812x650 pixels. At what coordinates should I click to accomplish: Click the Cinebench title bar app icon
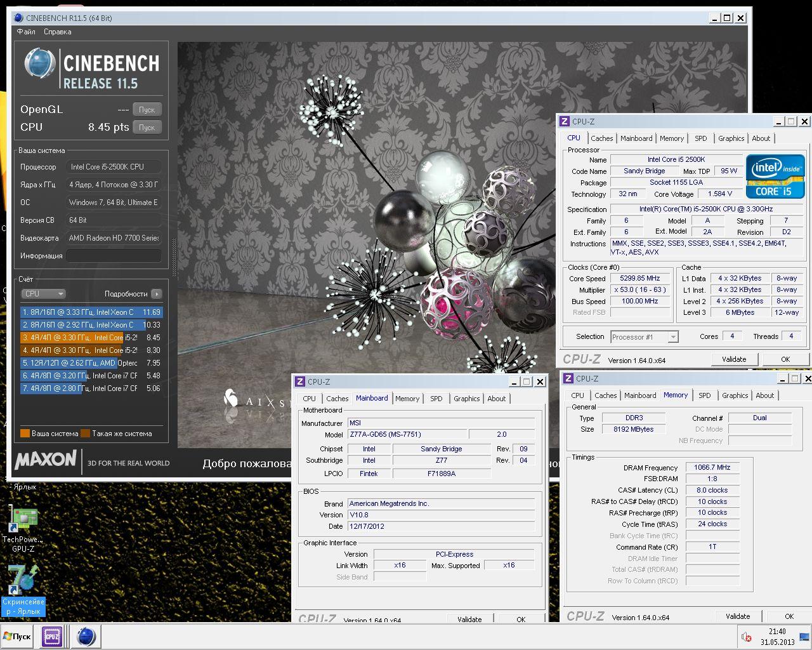tap(18, 18)
